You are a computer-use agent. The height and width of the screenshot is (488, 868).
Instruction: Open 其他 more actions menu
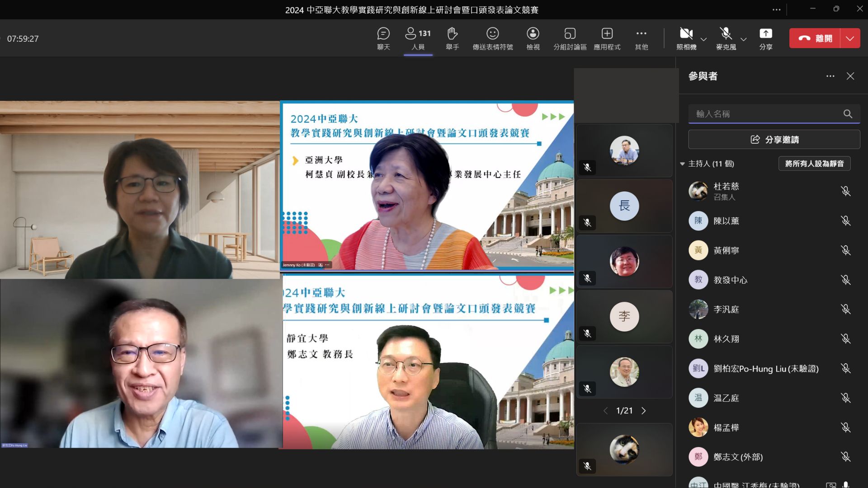(x=641, y=38)
